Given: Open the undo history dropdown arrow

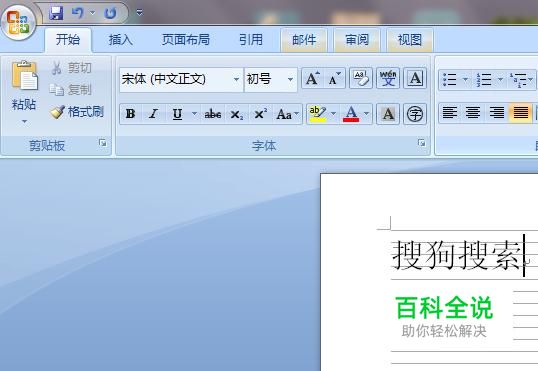Looking at the screenshot, I should (92, 13).
